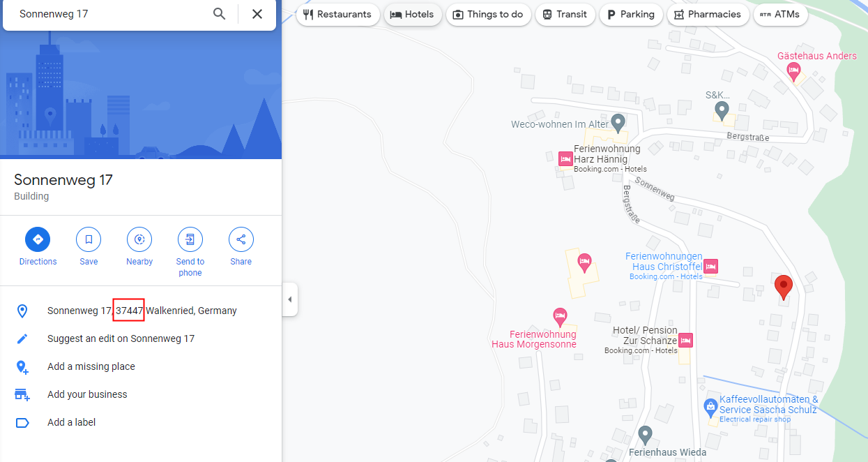The image size is (868, 462).
Task: Open Directions to Sonnenweg 17
Action: pos(38,239)
